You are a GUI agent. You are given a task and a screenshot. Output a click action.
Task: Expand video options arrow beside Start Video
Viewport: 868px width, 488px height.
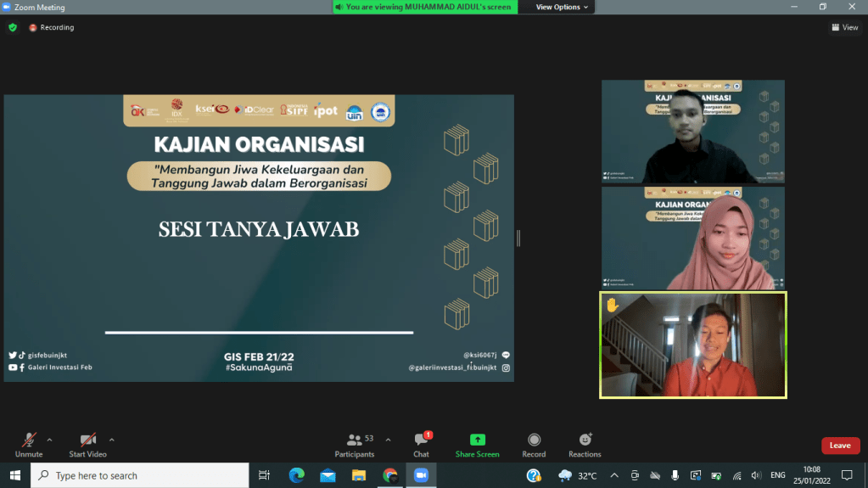[111, 440]
